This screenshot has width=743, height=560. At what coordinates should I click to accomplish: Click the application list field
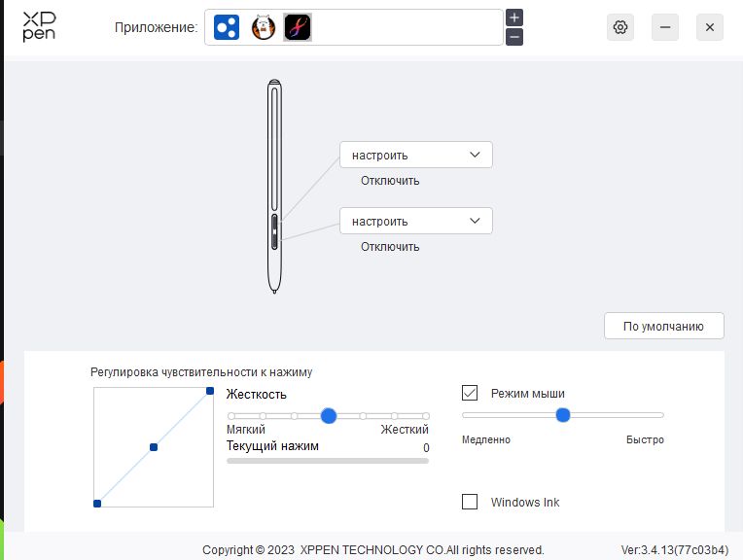coord(353,27)
